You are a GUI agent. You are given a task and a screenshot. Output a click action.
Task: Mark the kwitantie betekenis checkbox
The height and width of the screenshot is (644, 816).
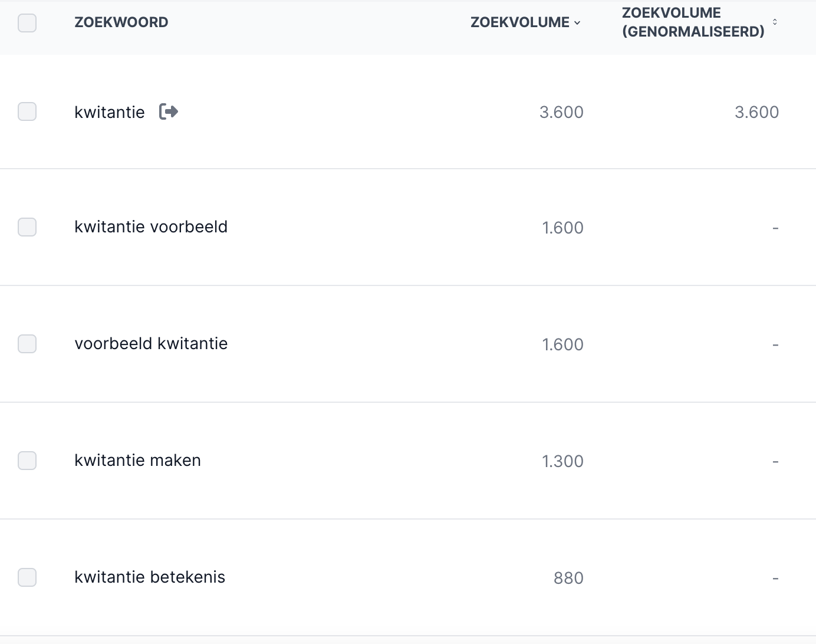point(27,577)
